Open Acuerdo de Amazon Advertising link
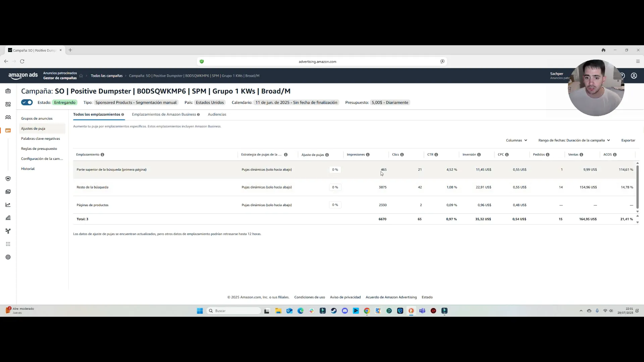The width and height of the screenshot is (644, 362). 391,297
